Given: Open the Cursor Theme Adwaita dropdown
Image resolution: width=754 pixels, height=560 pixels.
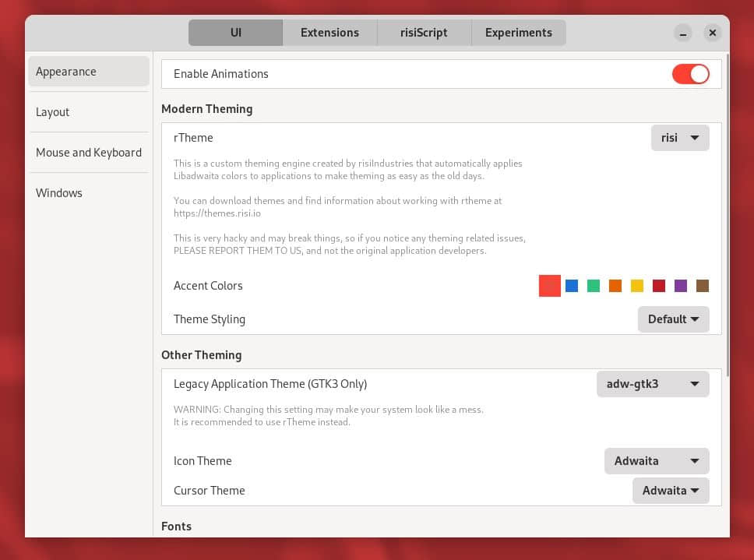Looking at the screenshot, I should point(671,491).
